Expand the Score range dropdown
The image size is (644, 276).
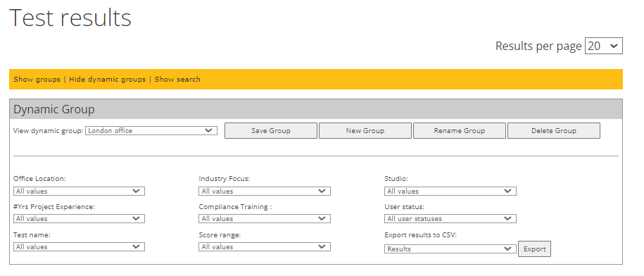265,246
